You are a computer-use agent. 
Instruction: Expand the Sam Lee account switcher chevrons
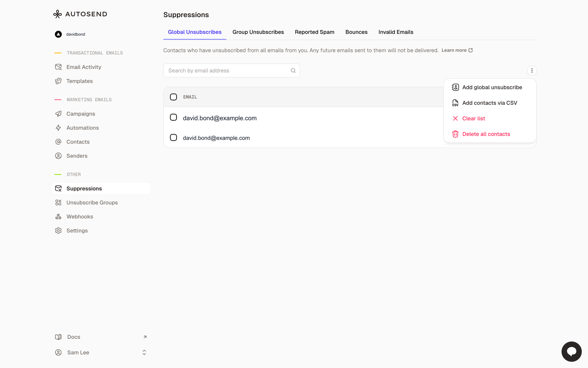144,353
